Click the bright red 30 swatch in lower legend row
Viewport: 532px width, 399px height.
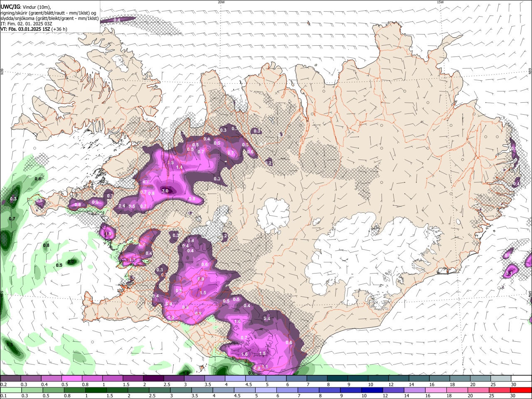click(521, 390)
